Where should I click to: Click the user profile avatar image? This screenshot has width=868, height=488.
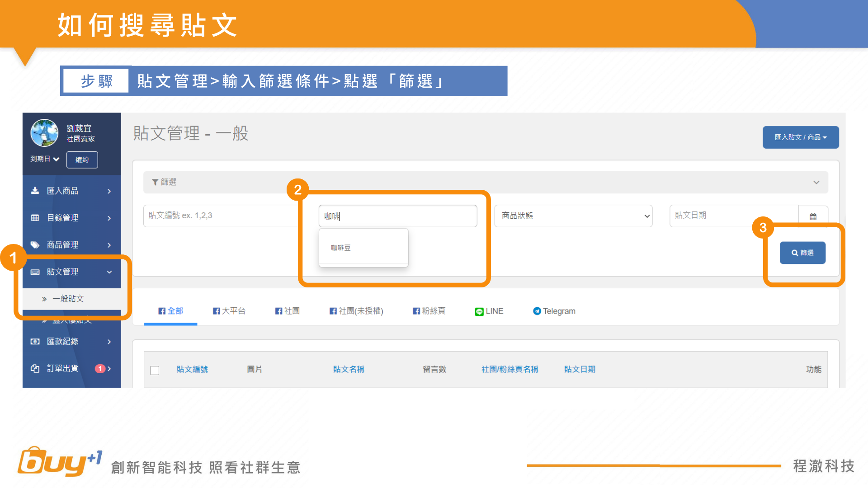click(44, 133)
